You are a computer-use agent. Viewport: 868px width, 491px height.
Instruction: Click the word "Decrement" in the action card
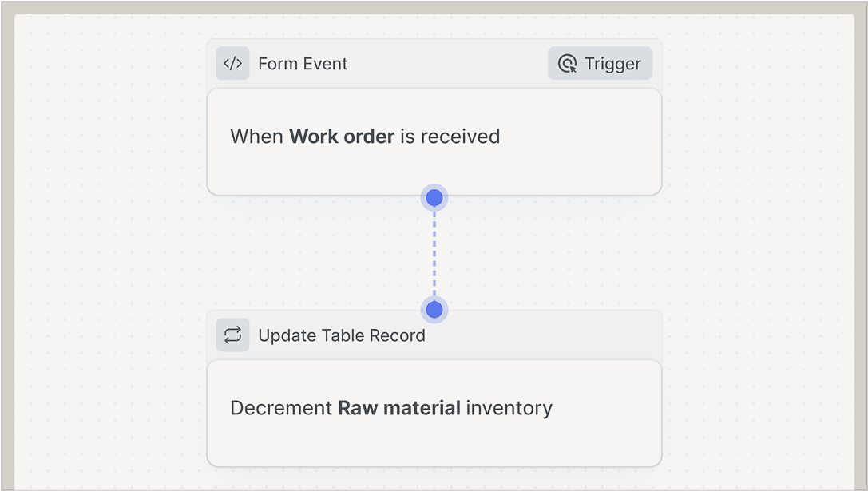pos(281,408)
